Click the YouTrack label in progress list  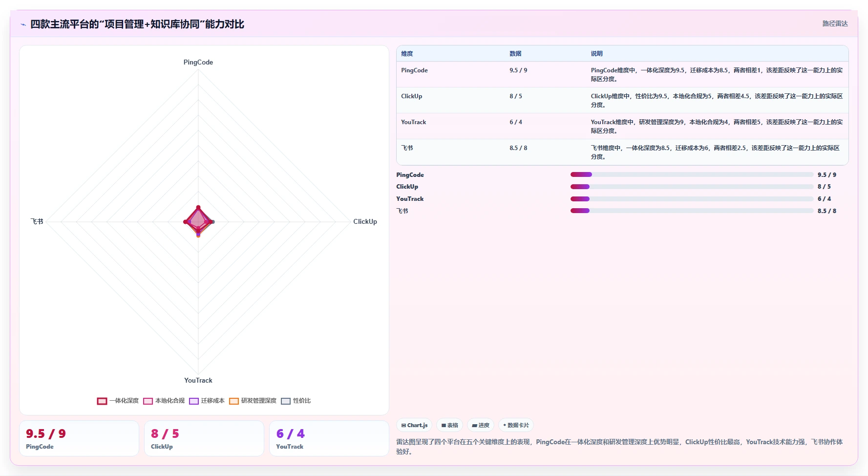click(x=410, y=199)
